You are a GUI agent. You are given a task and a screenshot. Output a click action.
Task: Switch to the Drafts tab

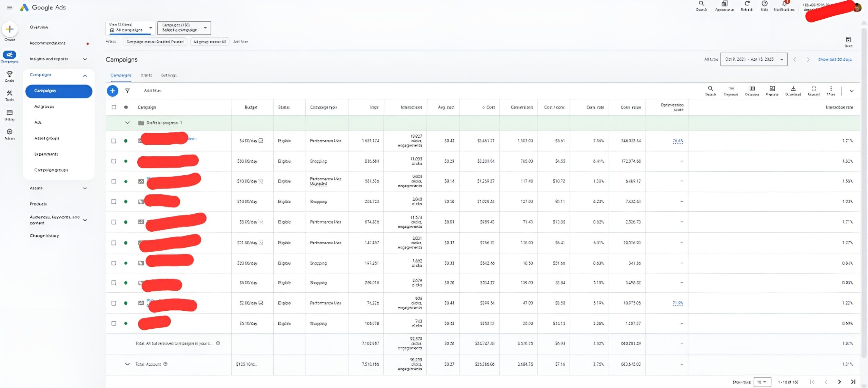click(146, 75)
